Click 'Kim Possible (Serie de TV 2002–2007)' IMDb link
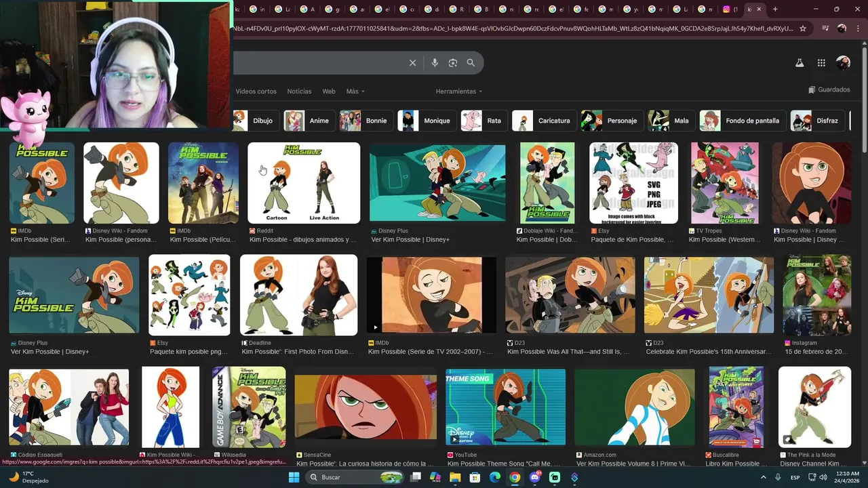 430,352
